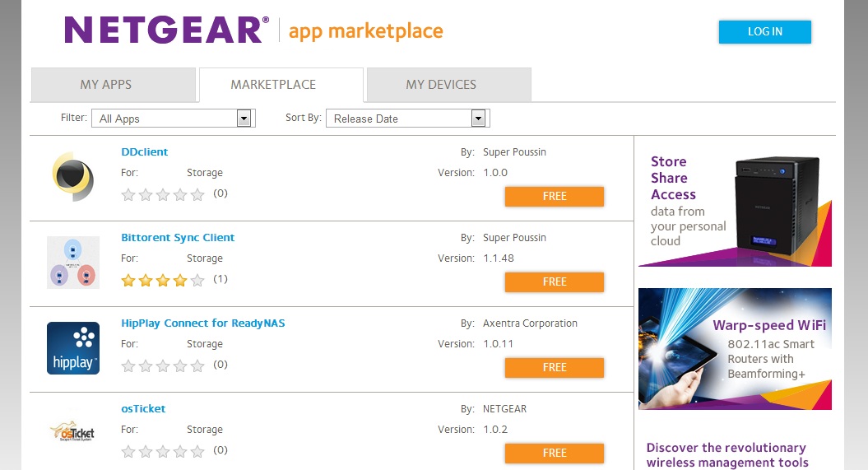This screenshot has height=470, width=868.
Task: Select the MARKETPLACE tab
Action: click(281, 85)
